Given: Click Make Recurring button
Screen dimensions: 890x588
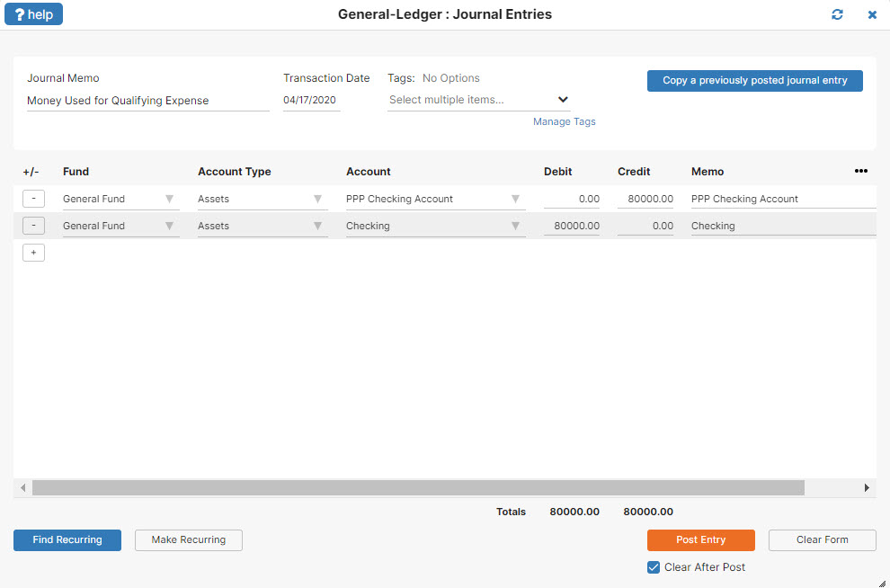Looking at the screenshot, I should [x=189, y=539].
